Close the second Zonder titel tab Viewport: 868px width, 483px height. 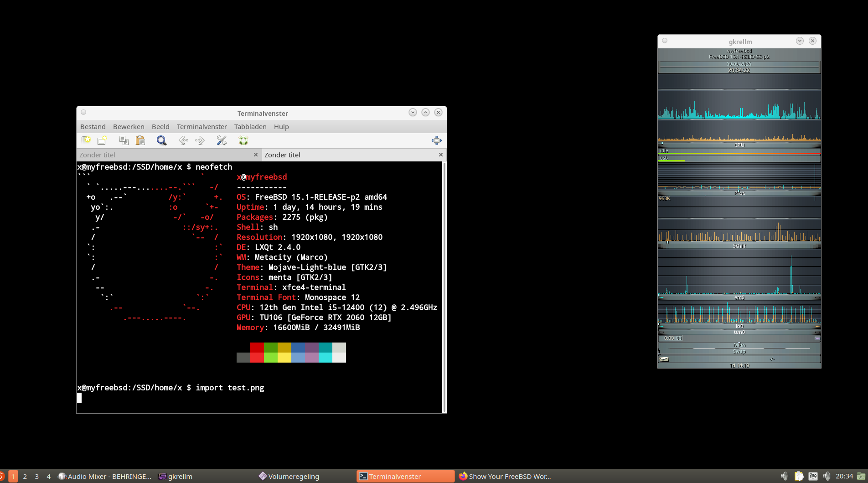tap(441, 155)
